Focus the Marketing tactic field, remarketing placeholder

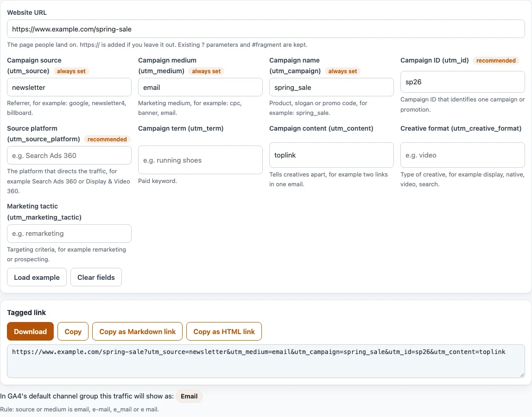coord(69,234)
